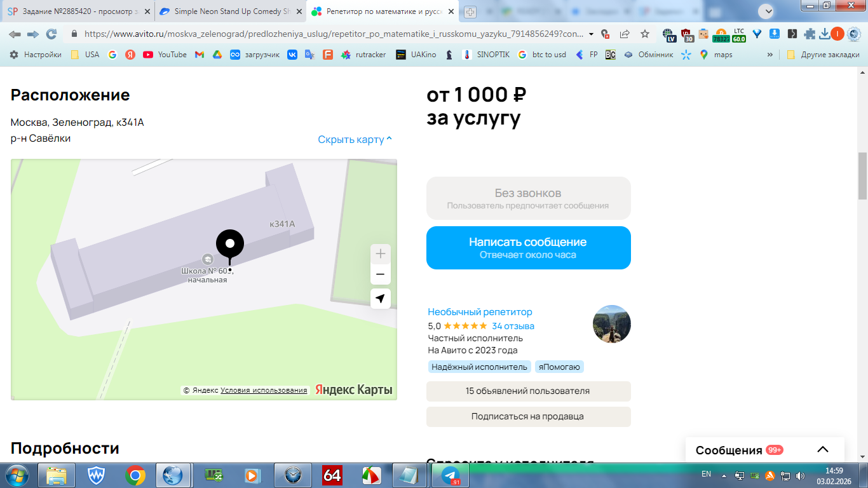The width and height of the screenshot is (868, 488).
Task: Click the Надёжный исполнитель badge
Action: 479,367
